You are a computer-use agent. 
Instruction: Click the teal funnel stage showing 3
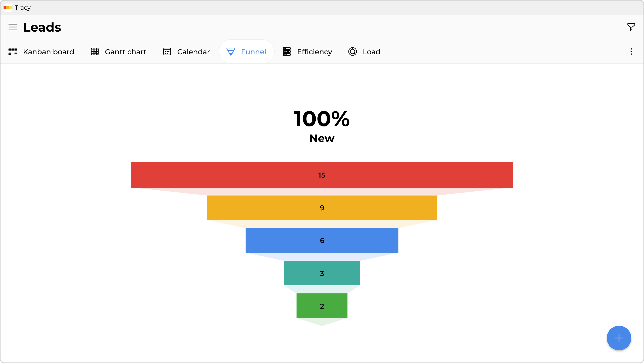click(322, 273)
